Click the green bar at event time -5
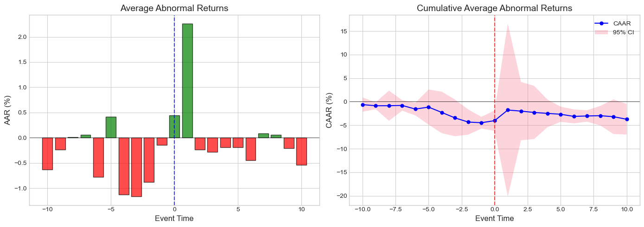Screen dimensions: 644x227 [x=111, y=127]
